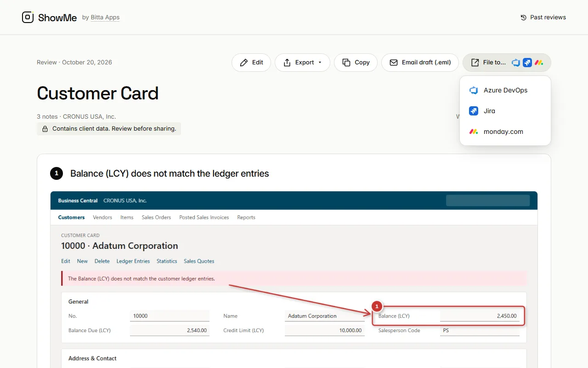The image size is (588, 368).
Task: Toggle the File to... menu button
Action: 507,63
